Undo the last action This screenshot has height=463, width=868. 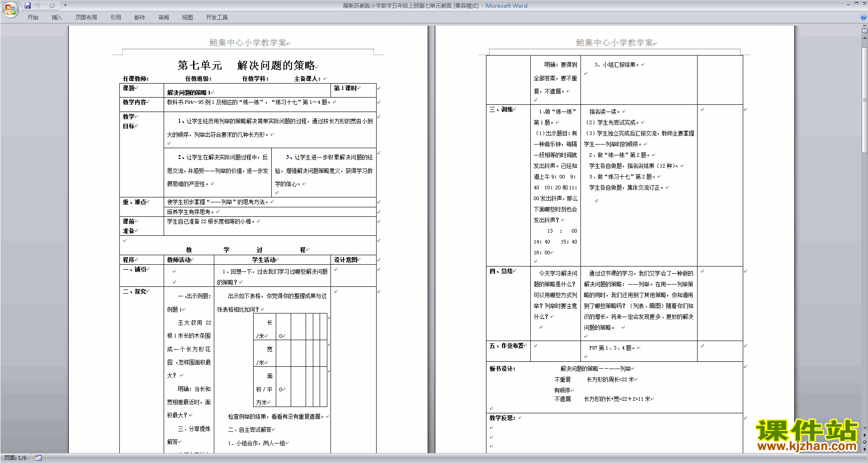point(38,5)
